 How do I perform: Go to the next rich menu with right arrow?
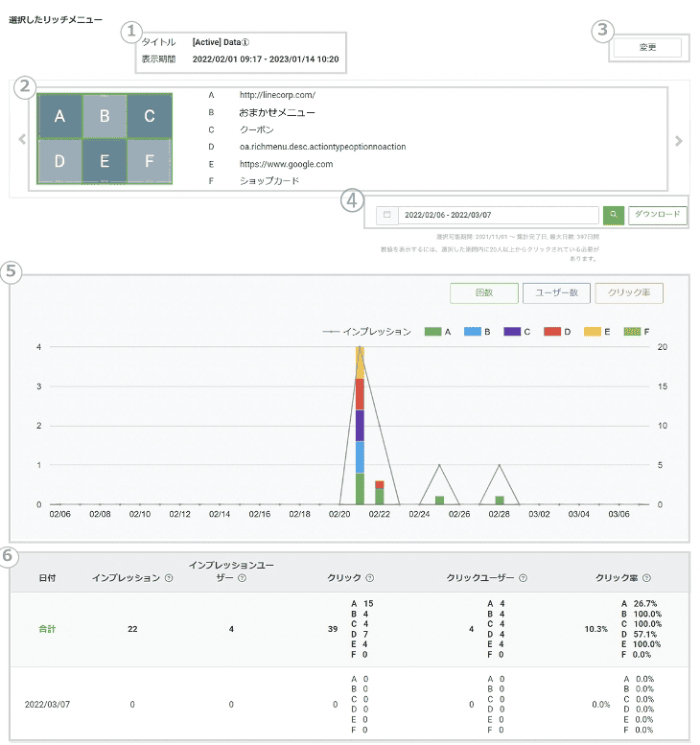(679, 141)
